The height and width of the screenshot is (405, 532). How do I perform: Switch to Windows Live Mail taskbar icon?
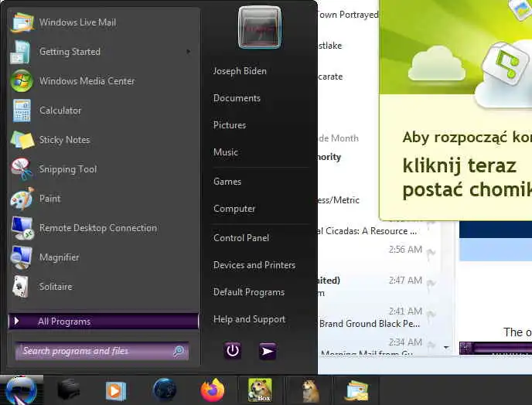coord(356,391)
